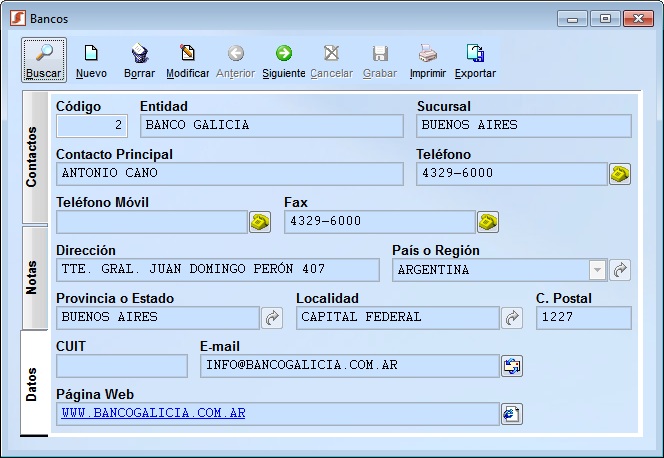Image resolution: width=664 pixels, height=458 pixels.
Task: Print the record with Imprimir
Action: pos(427,54)
